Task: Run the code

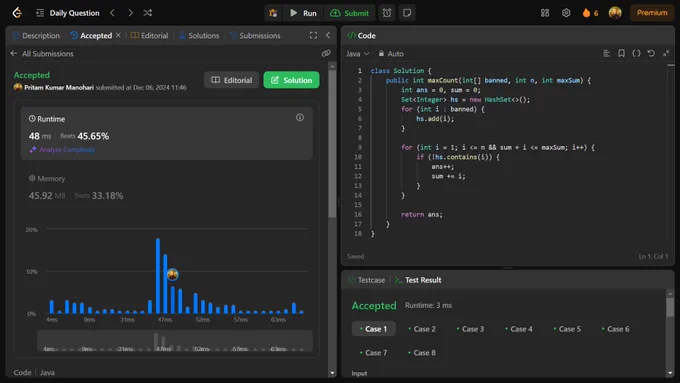Action: [x=304, y=13]
